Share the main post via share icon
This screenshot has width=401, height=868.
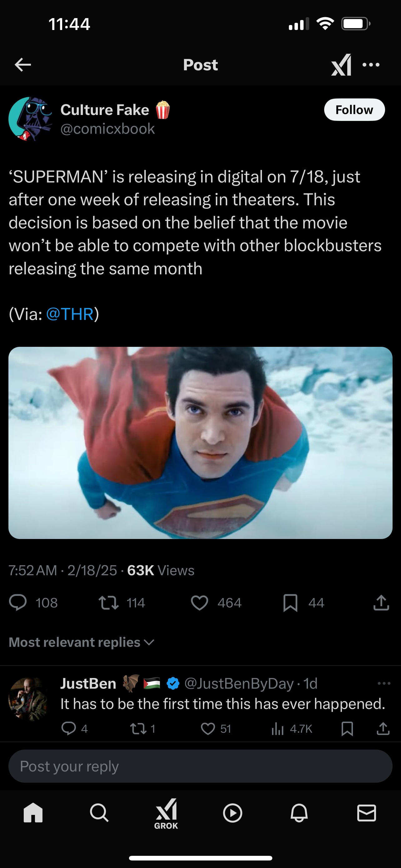click(381, 603)
